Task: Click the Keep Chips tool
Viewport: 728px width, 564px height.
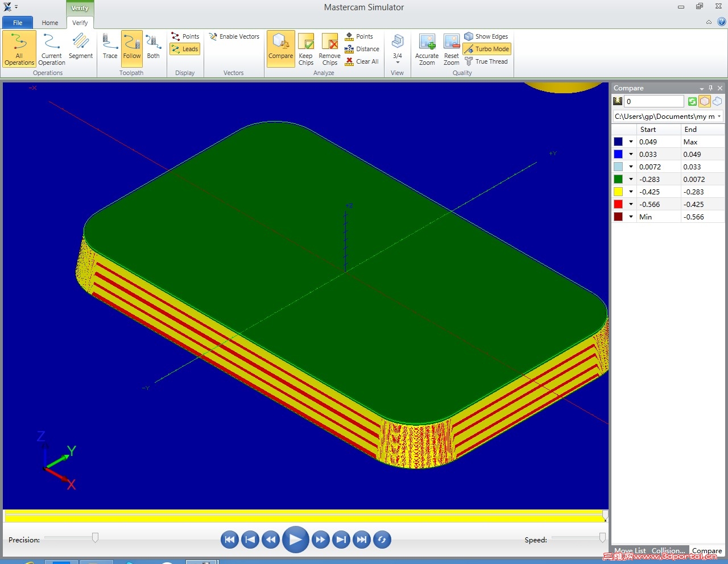Action: click(x=306, y=49)
